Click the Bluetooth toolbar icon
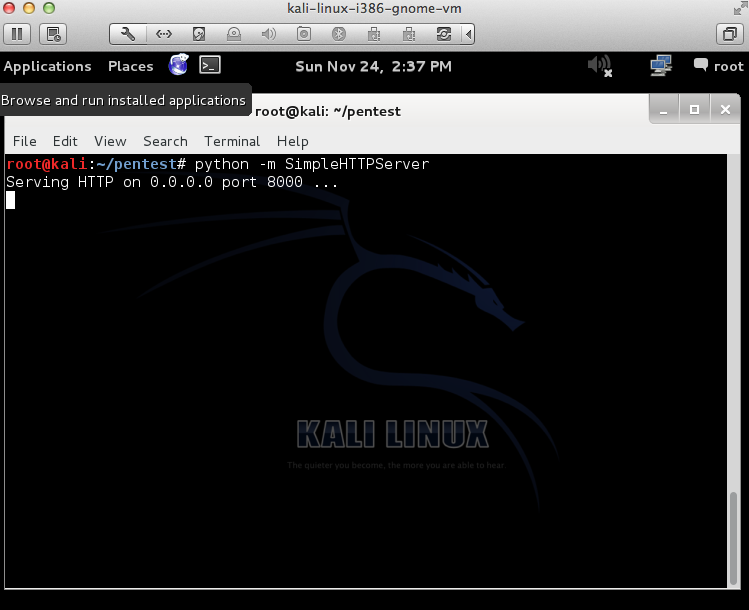The width and height of the screenshot is (749, 610). coord(339,34)
